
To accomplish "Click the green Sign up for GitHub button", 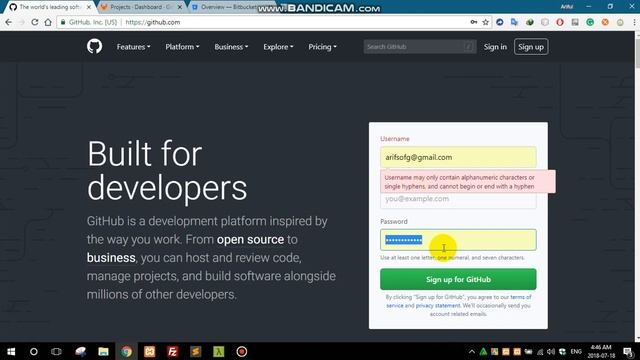I will (458, 279).
